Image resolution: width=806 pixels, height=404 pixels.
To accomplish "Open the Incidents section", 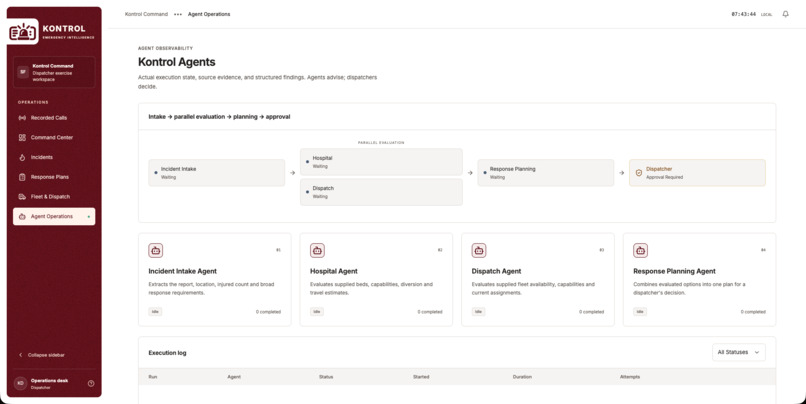I will tap(54, 157).
